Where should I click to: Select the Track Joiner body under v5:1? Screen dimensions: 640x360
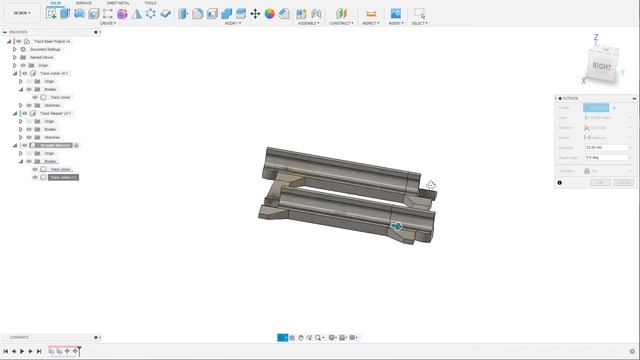coord(60,97)
